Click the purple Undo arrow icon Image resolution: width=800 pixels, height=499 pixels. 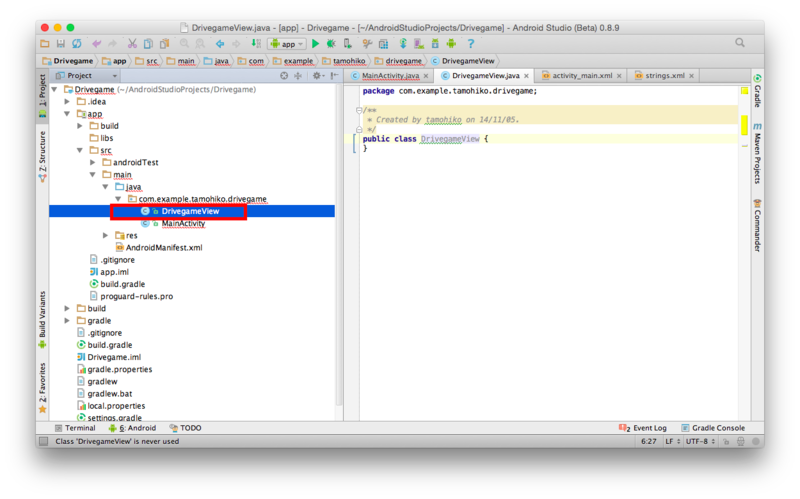[96, 44]
